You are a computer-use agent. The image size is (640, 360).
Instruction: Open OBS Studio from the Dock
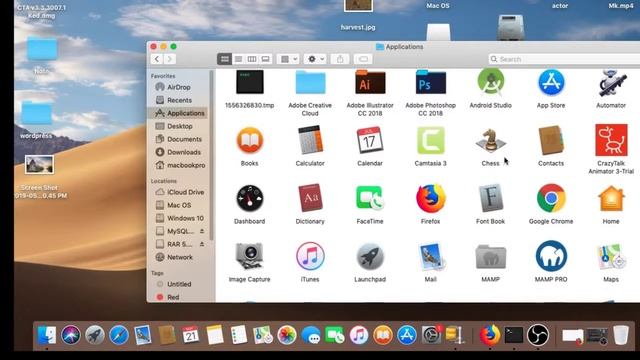(538, 335)
